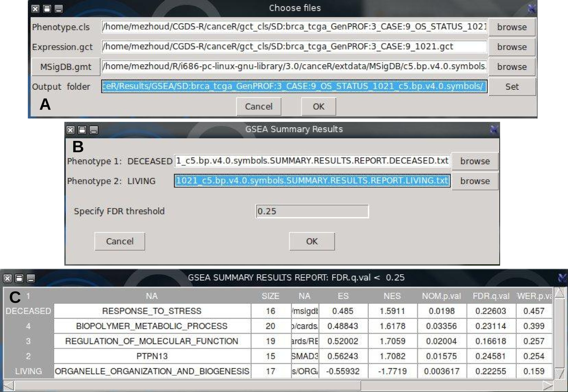Cancel the GSEA Summary Results dialog

click(x=120, y=241)
